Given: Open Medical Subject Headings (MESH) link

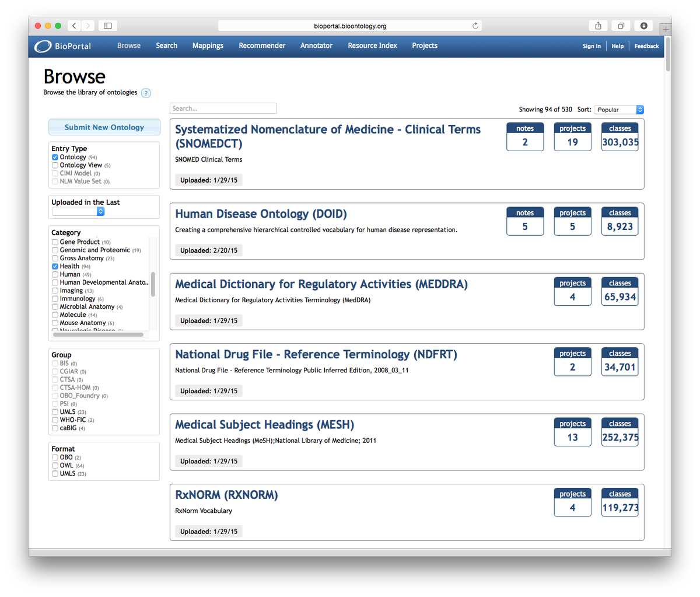Looking at the screenshot, I should pos(265,425).
